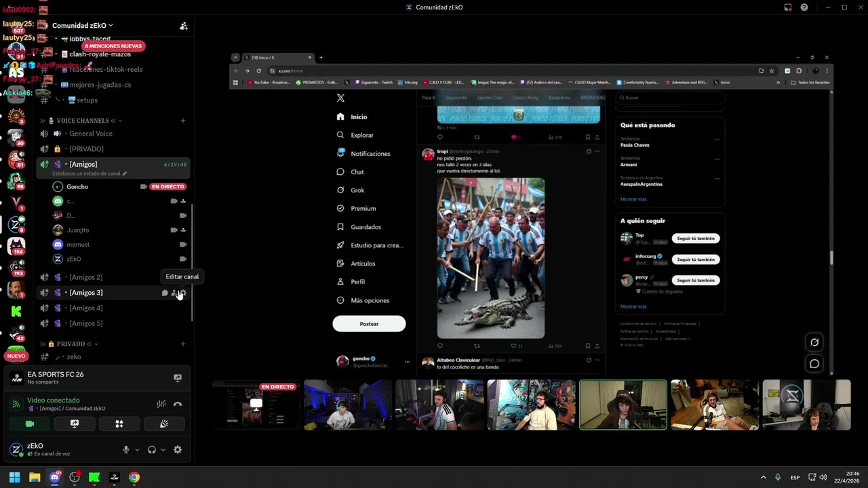This screenshot has height=488, width=868.
Task: Open output device options arrow next to headphones
Action: (x=163, y=449)
